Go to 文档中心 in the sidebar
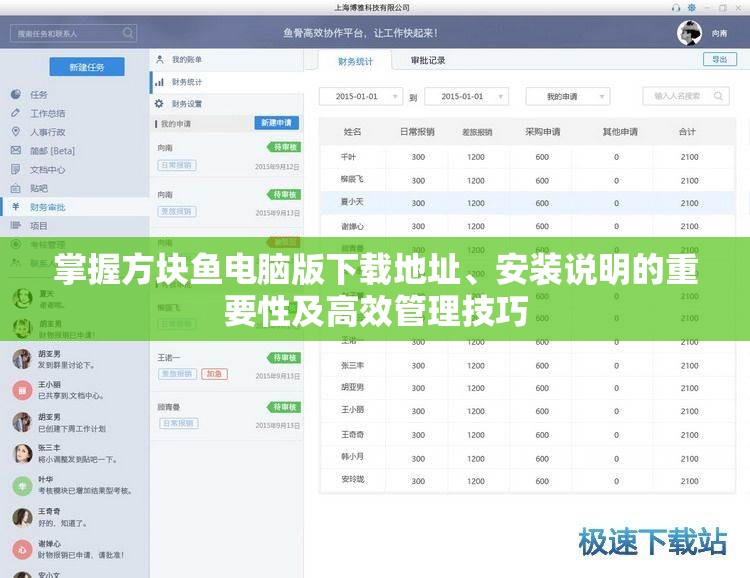The image size is (750, 578). click(47, 169)
